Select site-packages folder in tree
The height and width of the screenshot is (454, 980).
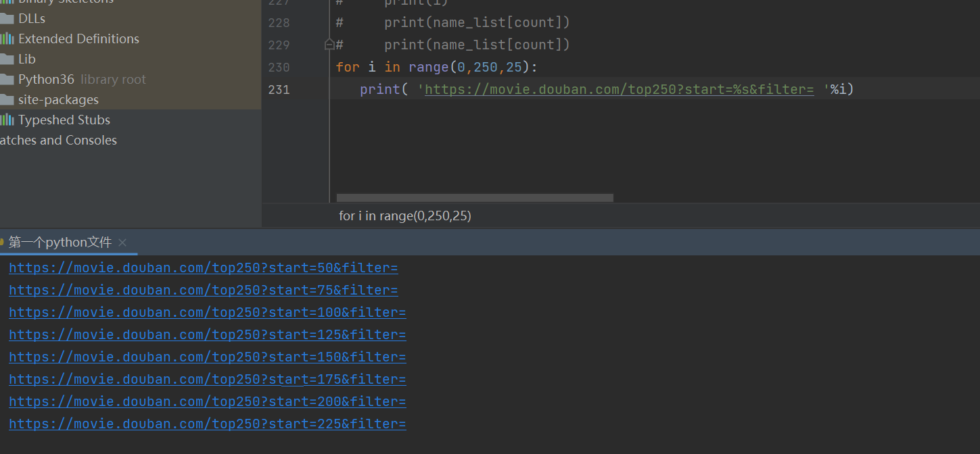[58, 99]
